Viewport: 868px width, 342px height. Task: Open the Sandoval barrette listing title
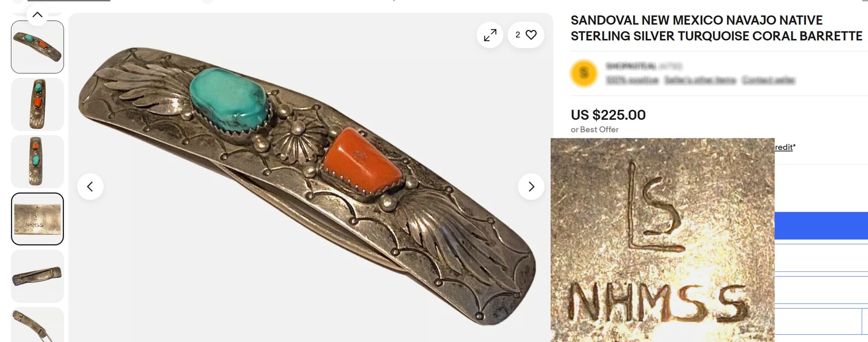point(717,28)
